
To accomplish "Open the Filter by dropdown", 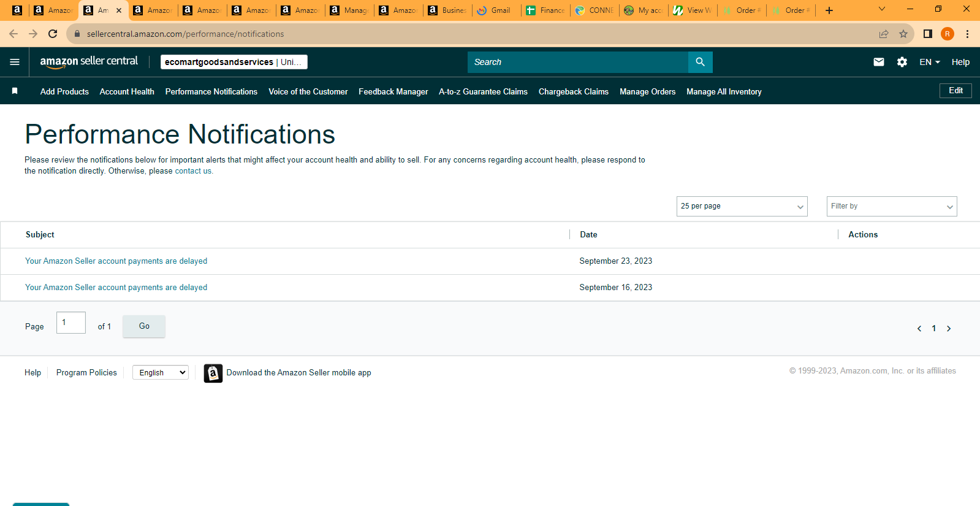I will click(892, 206).
